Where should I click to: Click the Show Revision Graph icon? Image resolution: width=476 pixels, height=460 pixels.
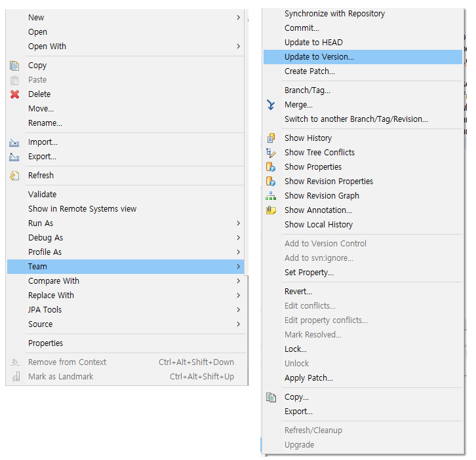point(271,196)
